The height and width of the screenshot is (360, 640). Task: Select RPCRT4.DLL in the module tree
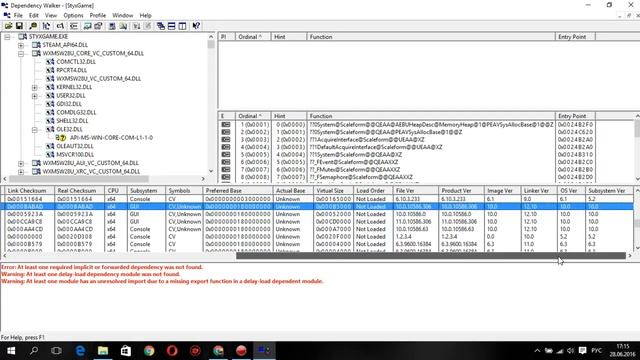pos(71,70)
